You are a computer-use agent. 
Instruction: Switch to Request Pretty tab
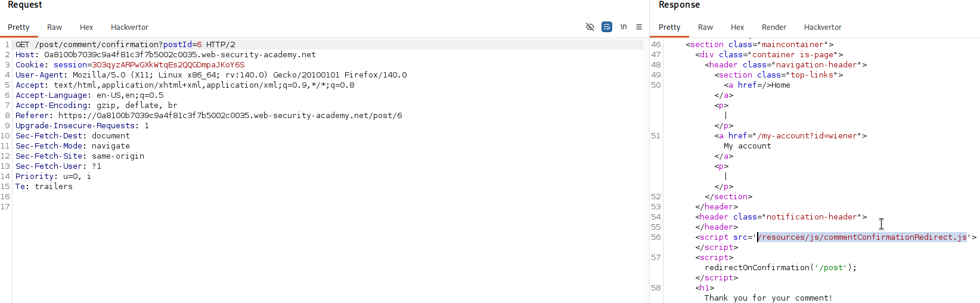point(18,27)
